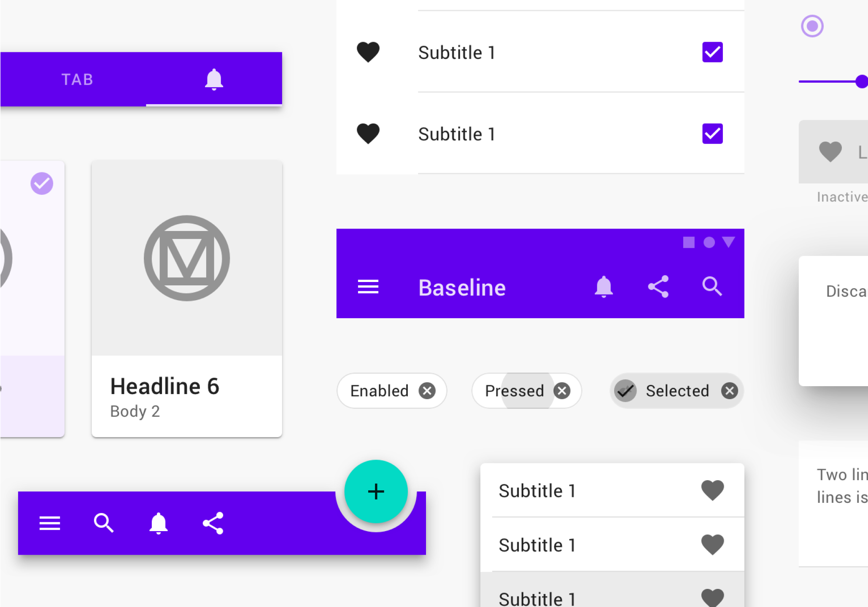Select the purple radio button
This screenshot has width=868, height=607.
812,26
